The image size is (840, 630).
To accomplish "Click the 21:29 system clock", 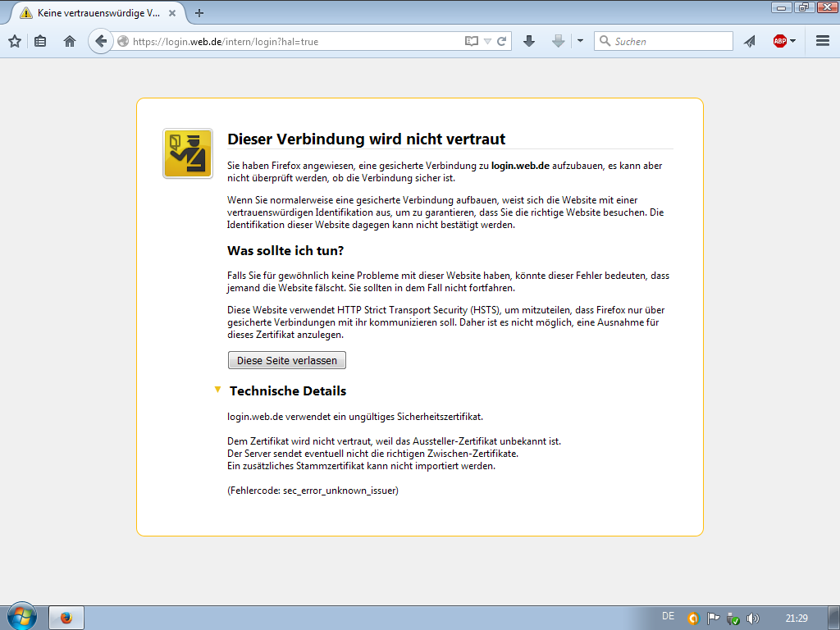I will pyautogui.click(x=797, y=619).
